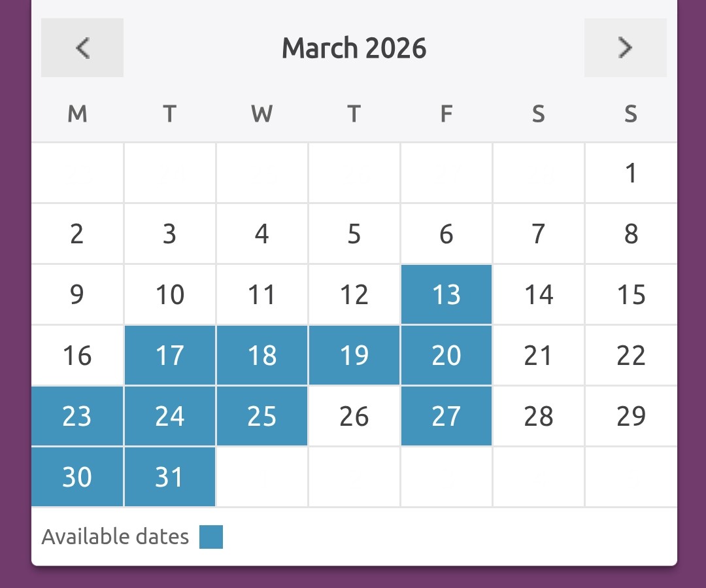This screenshot has width=706, height=588.
Task: Pick available date 17 in calendar
Action: pos(170,355)
